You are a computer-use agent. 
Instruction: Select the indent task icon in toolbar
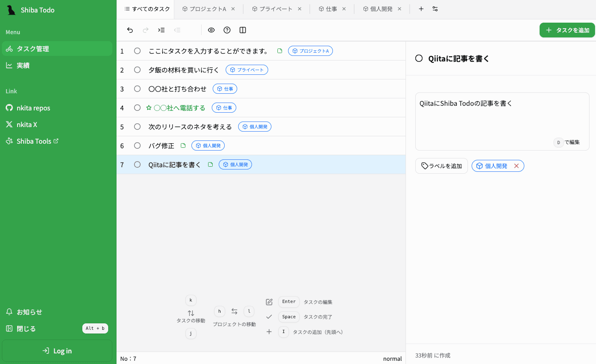[161, 30]
